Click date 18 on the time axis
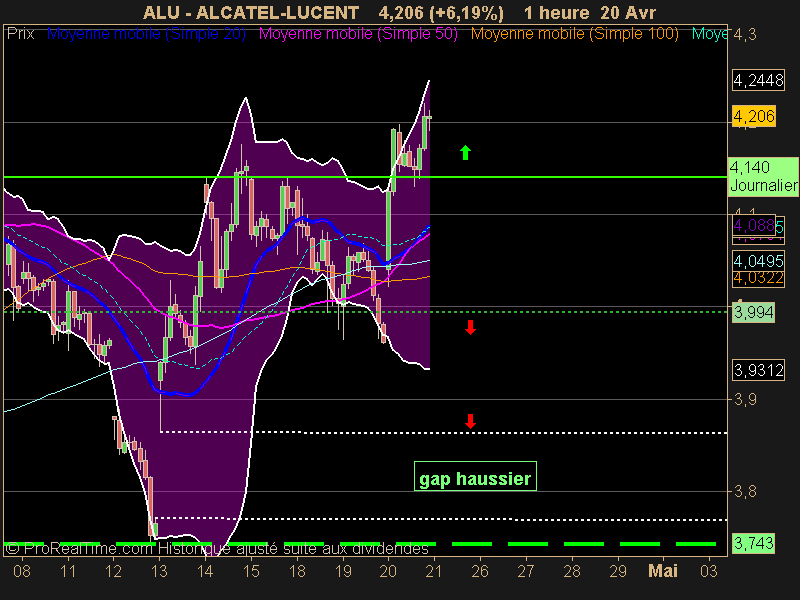The height and width of the screenshot is (600, 800). (x=297, y=571)
